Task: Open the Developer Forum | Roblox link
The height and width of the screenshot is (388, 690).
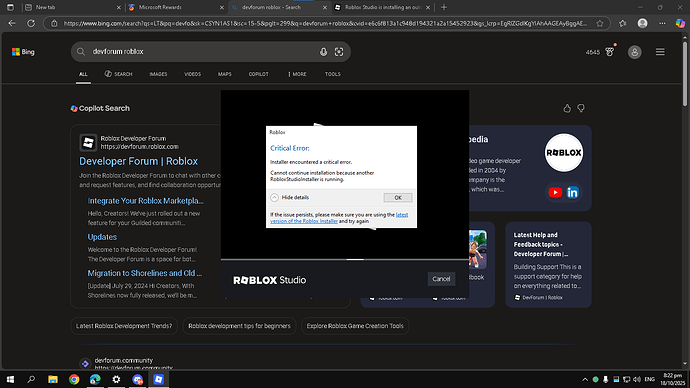Action: (x=139, y=161)
